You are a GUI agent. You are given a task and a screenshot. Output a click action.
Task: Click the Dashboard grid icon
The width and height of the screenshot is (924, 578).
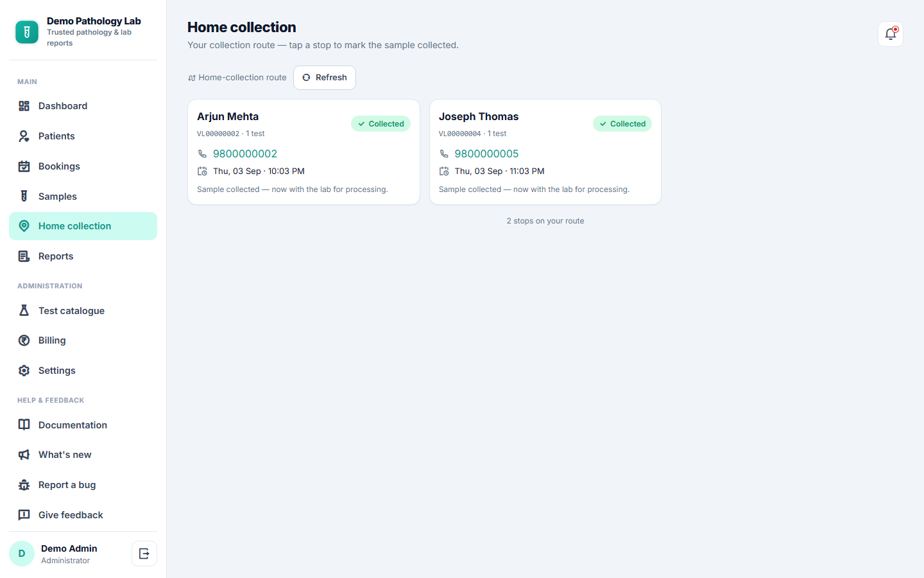point(24,106)
